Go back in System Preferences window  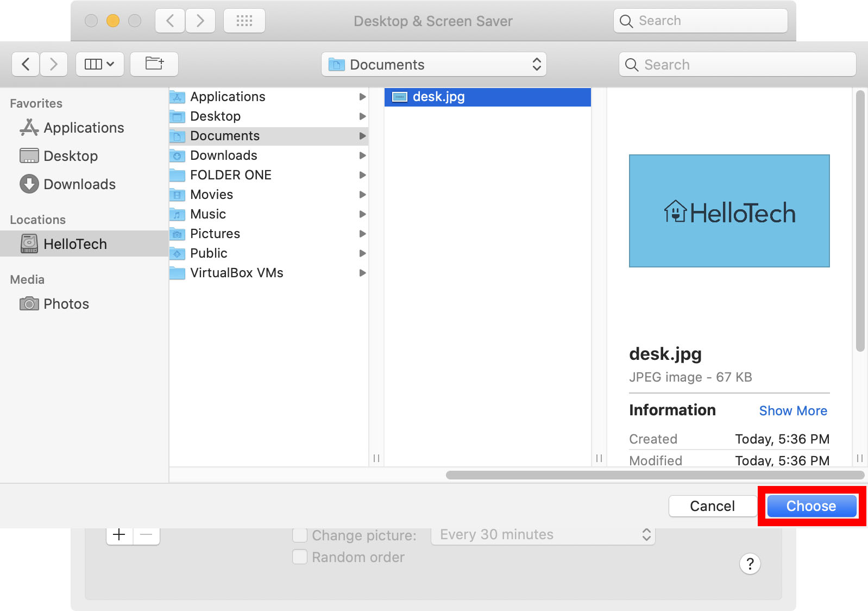coord(170,21)
